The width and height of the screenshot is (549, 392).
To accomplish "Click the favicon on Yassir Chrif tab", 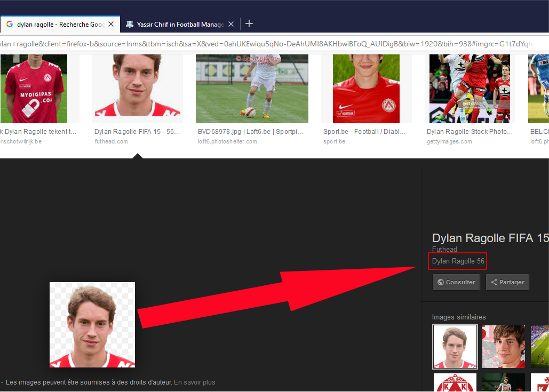I will click(130, 24).
